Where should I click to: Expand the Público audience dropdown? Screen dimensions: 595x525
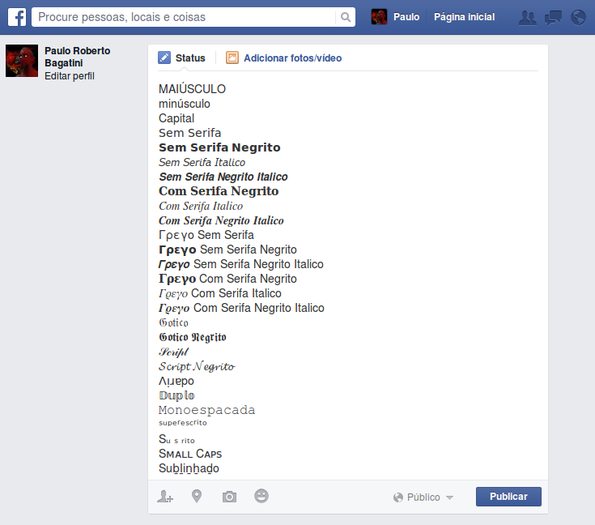pos(423,497)
